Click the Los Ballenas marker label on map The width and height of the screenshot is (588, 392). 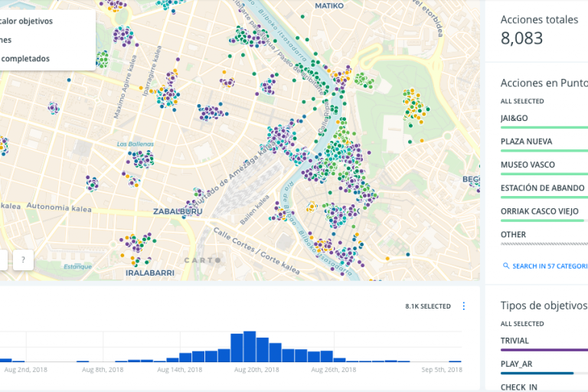tap(135, 144)
